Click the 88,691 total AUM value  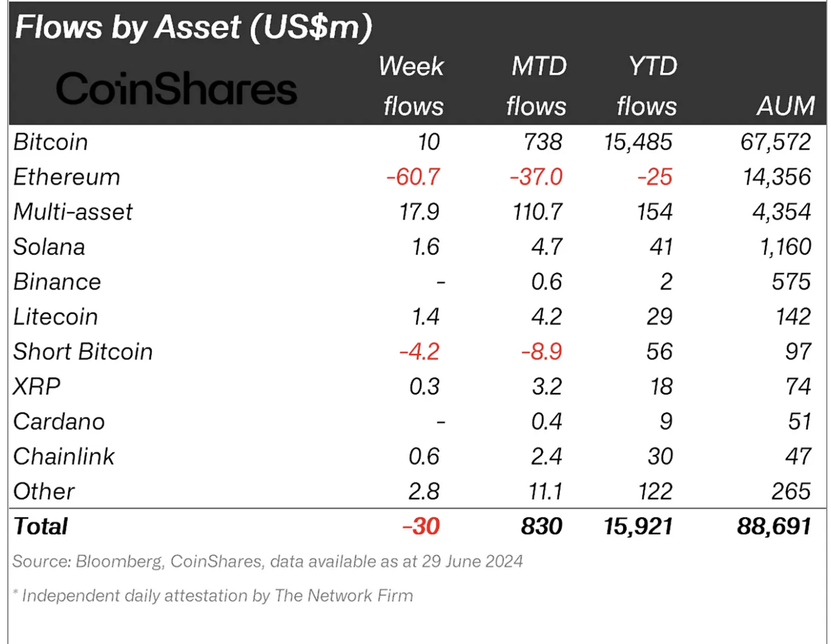(x=774, y=527)
